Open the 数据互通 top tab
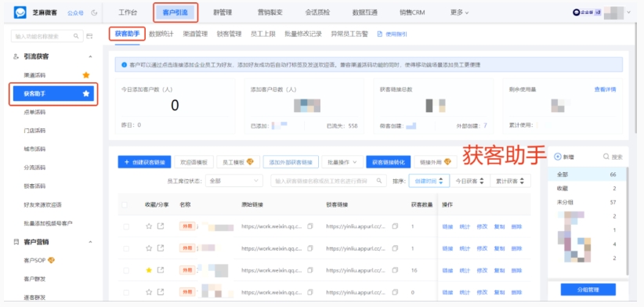This screenshot has width=644, height=307. tap(365, 13)
